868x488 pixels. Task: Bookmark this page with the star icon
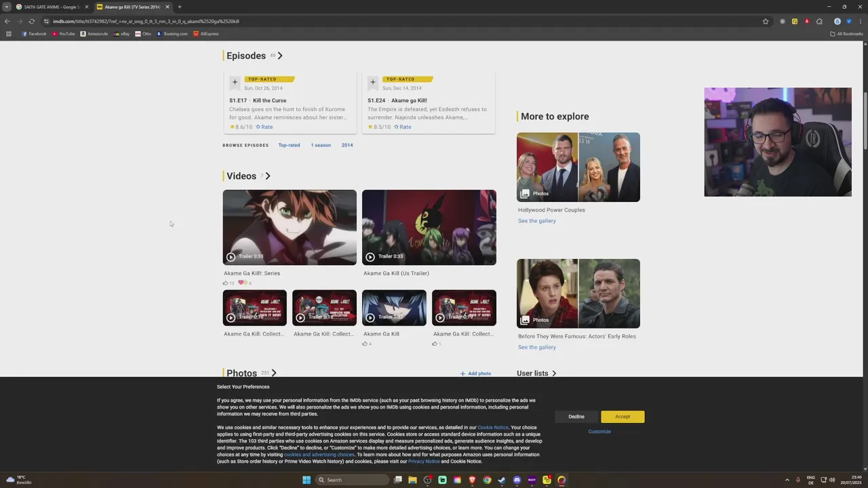click(766, 21)
